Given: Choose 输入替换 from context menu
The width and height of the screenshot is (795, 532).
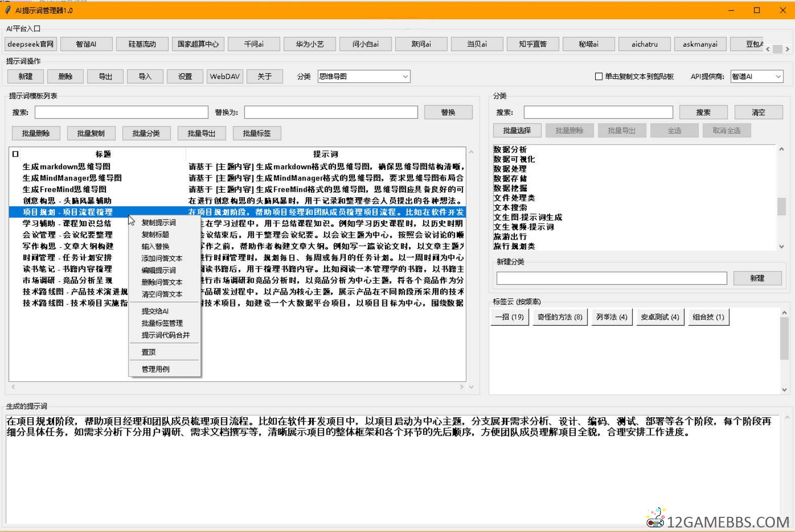Looking at the screenshot, I should pos(165,246).
